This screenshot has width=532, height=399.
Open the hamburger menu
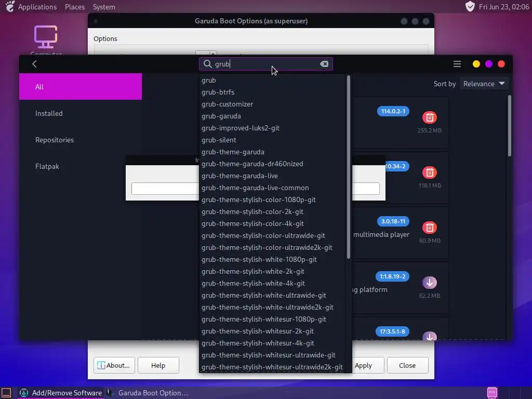(x=457, y=64)
